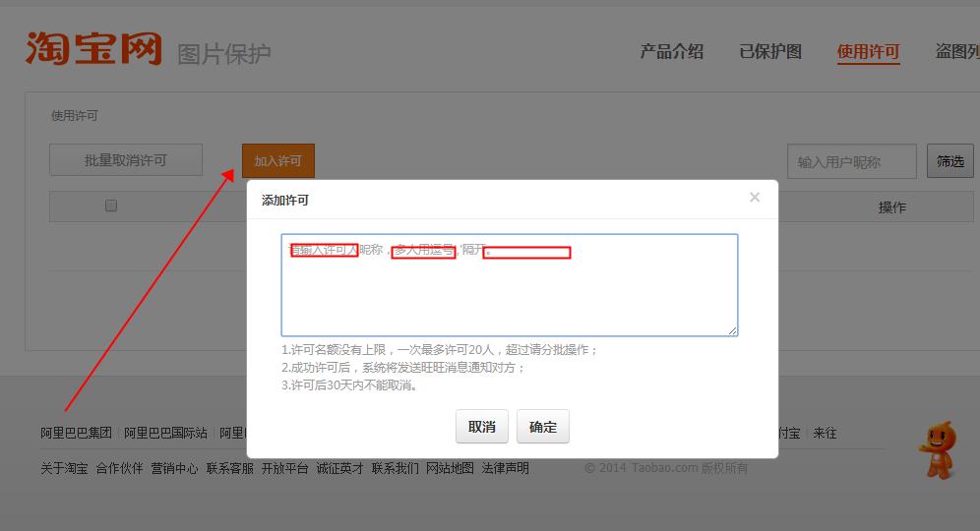Open the 盗图列 tab at the right edge
The height and width of the screenshot is (531, 980).
coord(956,51)
